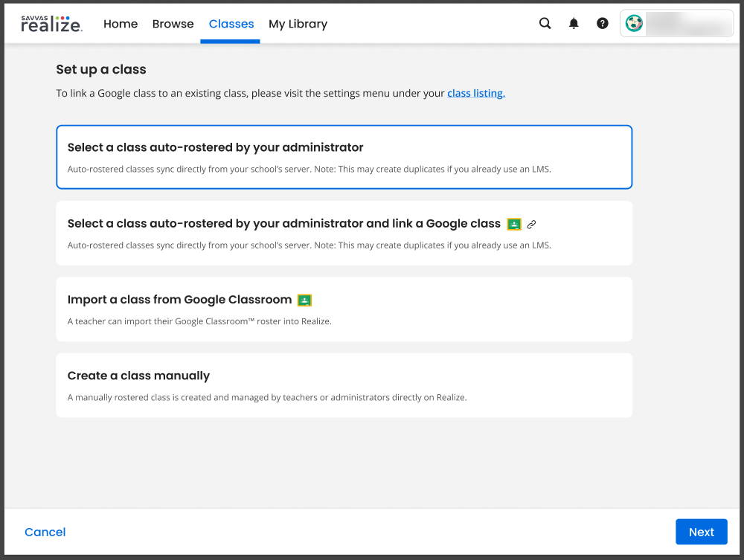Cancel the class setup

pyautogui.click(x=45, y=532)
